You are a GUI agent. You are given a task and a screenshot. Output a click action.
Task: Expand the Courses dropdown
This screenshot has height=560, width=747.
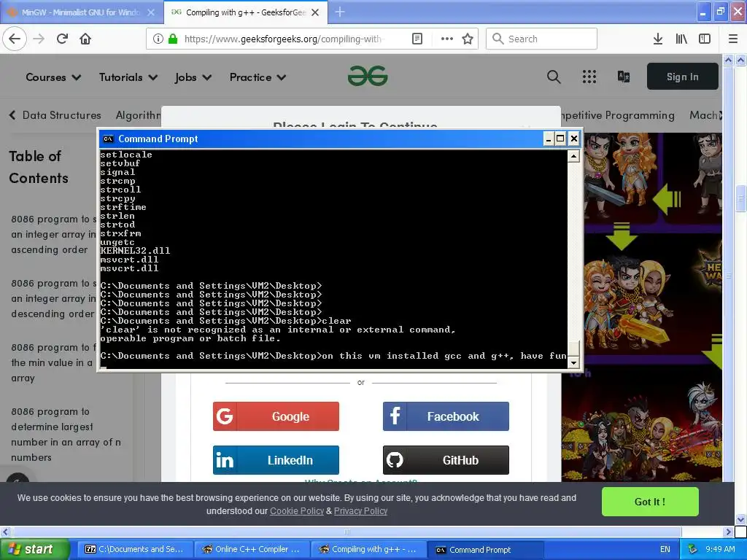53,77
